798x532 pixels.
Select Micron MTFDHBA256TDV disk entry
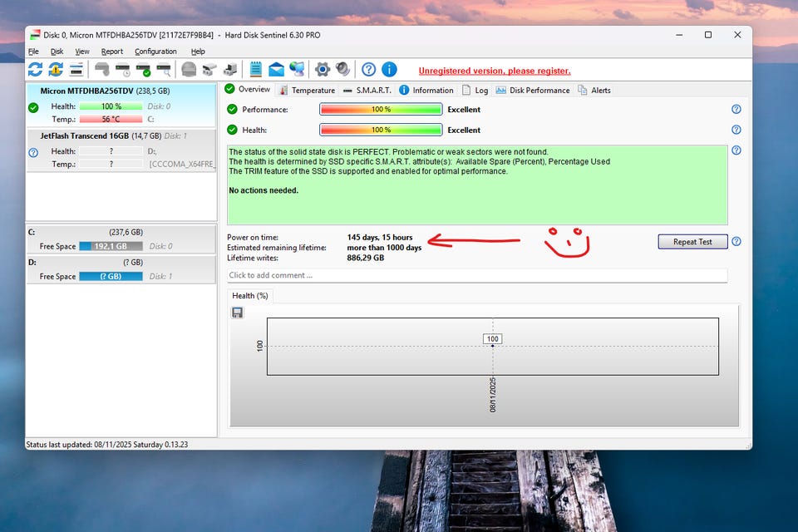(121, 106)
